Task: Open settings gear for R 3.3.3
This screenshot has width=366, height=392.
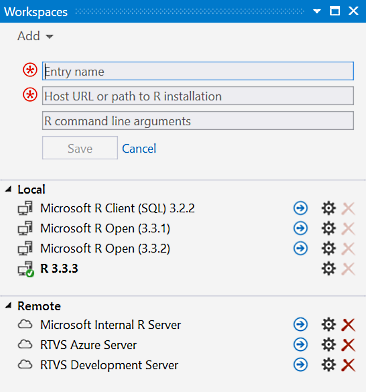Action: coord(328,268)
